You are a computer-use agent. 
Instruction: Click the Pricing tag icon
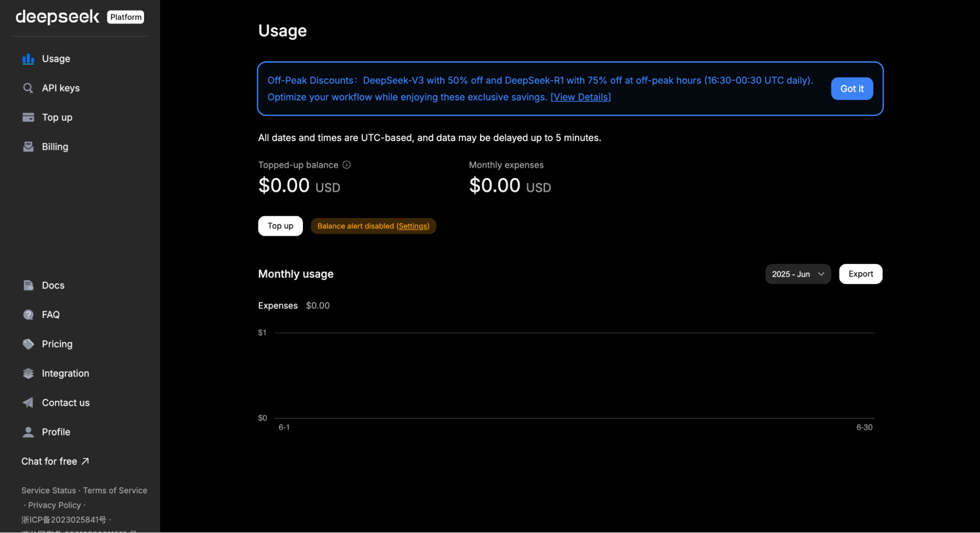[x=28, y=344]
